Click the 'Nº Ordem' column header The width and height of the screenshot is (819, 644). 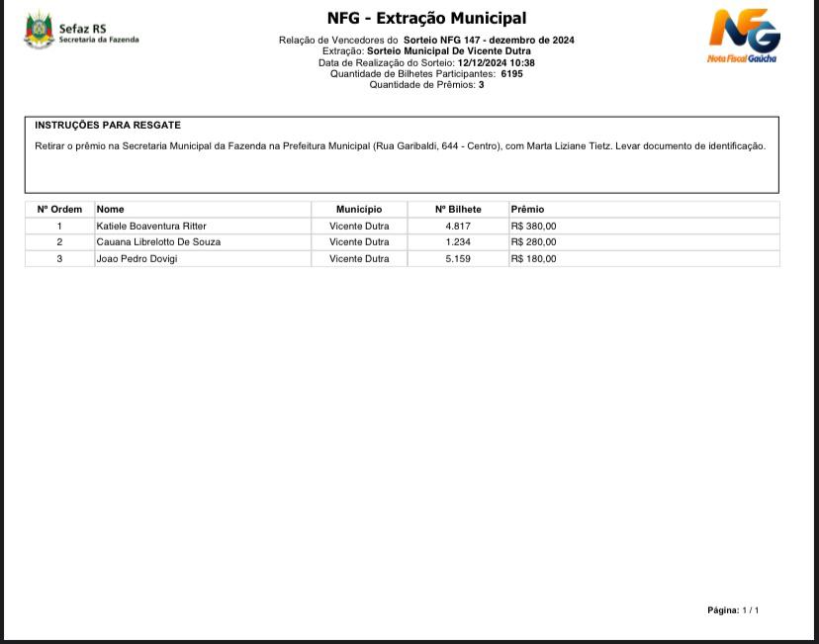(x=59, y=210)
